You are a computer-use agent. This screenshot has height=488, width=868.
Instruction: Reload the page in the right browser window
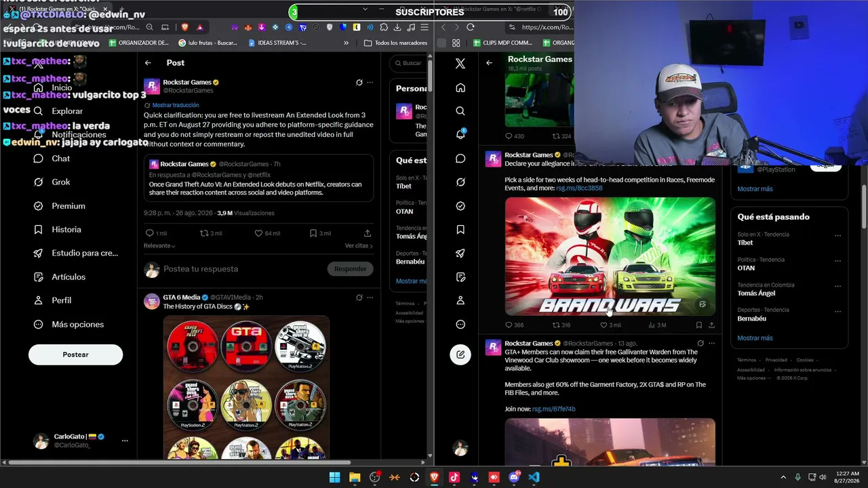[x=471, y=27]
